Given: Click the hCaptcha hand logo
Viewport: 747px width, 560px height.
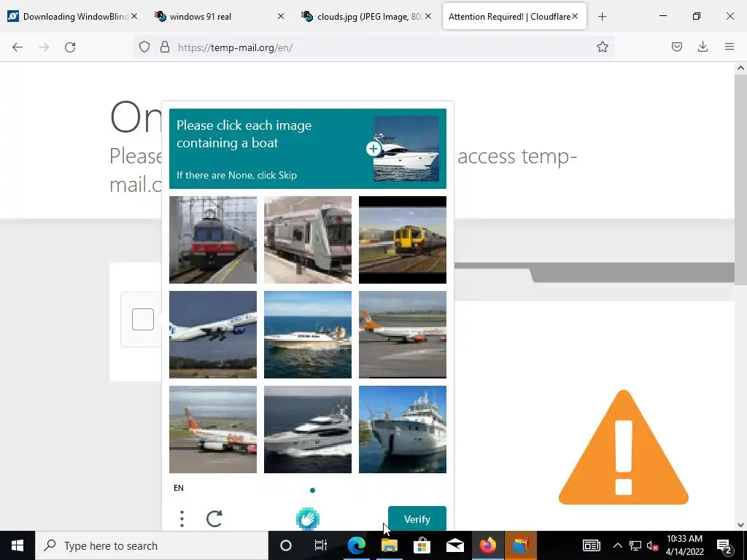Looking at the screenshot, I should pyautogui.click(x=308, y=518).
